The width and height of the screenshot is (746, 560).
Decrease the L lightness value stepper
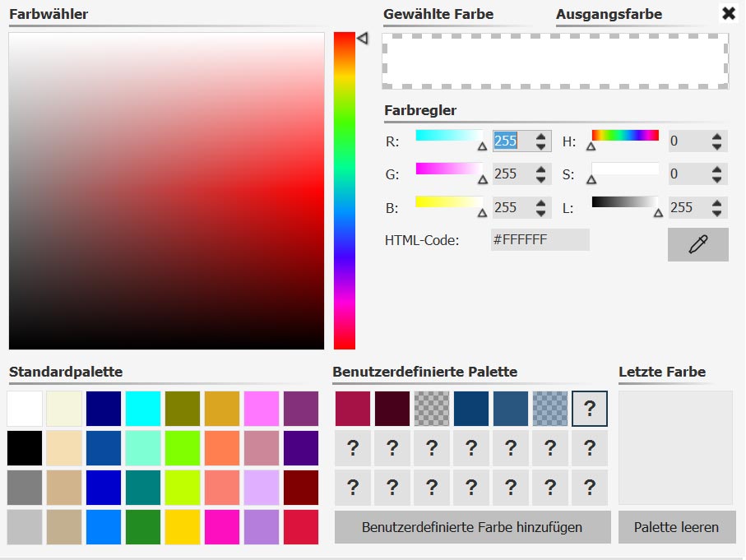716,213
